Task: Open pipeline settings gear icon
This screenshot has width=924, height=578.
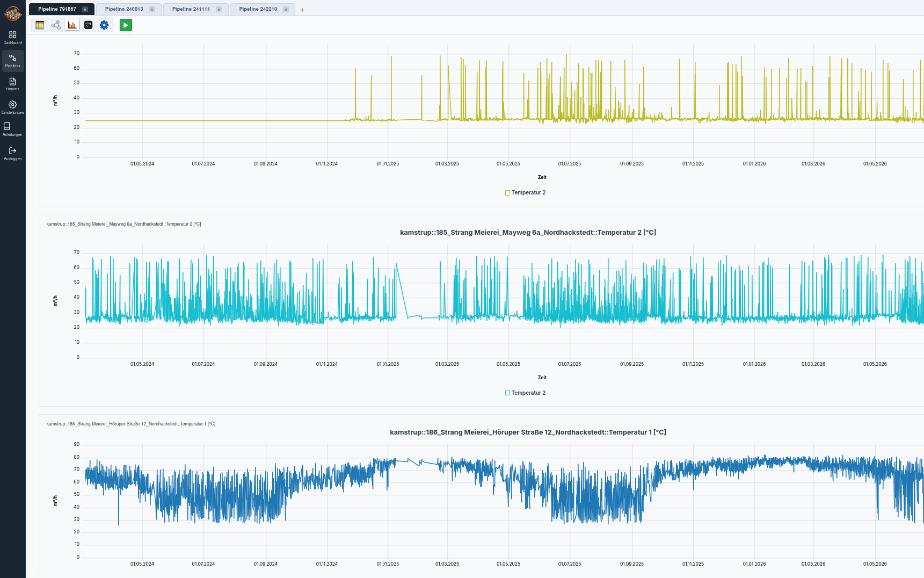Action: [104, 25]
